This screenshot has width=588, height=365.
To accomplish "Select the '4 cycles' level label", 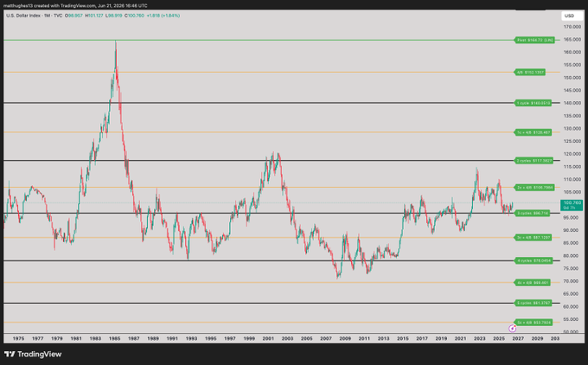I will tap(534, 260).
